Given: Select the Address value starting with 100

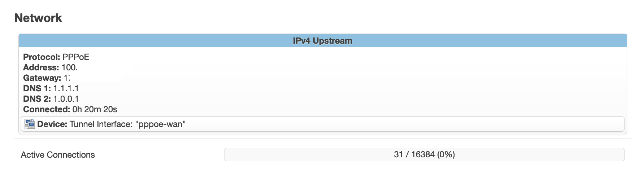Looking at the screenshot, I should [x=69, y=67].
